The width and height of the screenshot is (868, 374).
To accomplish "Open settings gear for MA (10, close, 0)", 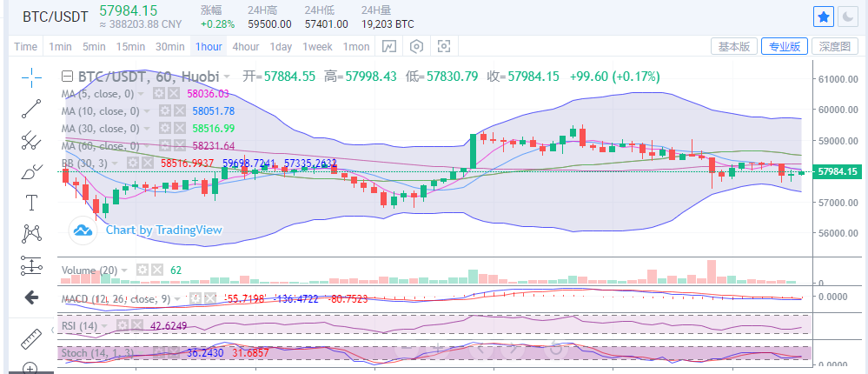I will [x=164, y=111].
